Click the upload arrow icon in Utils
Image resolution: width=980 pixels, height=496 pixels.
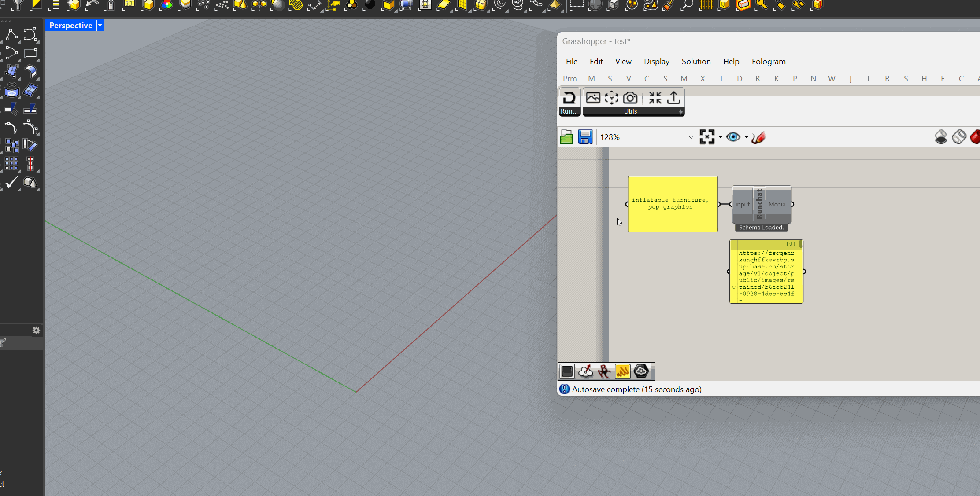click(673, 98)
